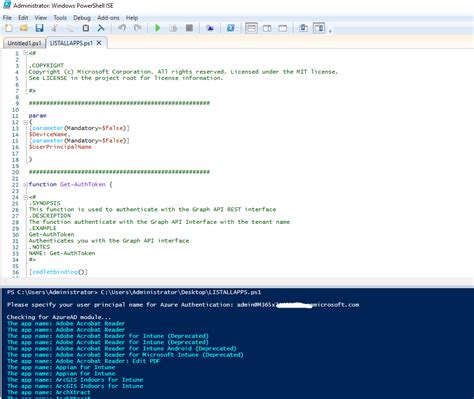Click the 'NAME: Get-AuthToken' line
Viewport: 474px width, 399px height.
62,253
